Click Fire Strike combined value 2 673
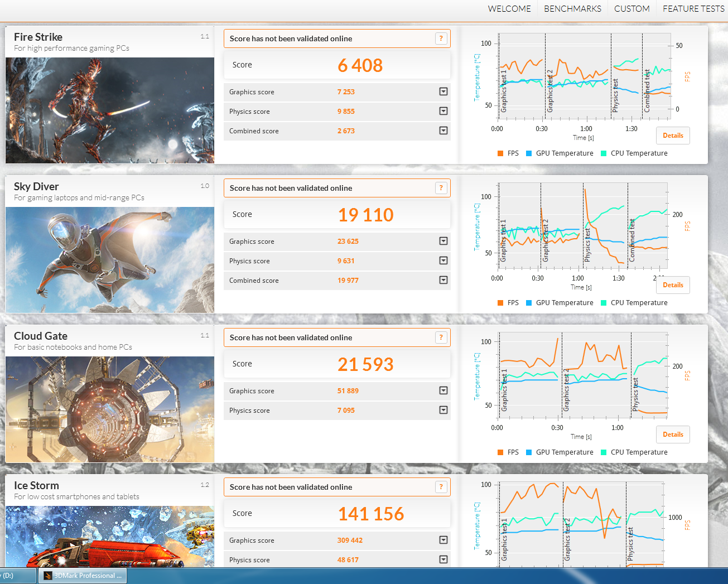The height and width of the screenshot is (584, 728). pyautogui.click(x=346, y=131)
